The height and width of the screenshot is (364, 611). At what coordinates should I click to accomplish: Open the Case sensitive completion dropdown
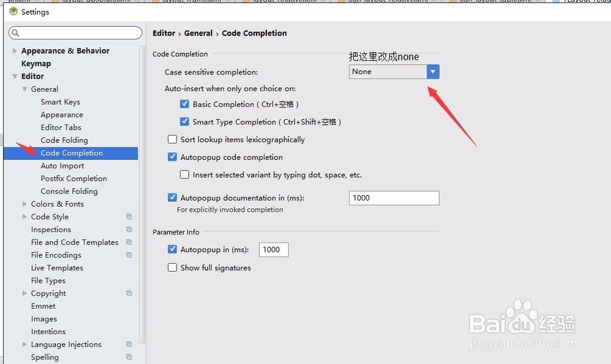(433, 71)
